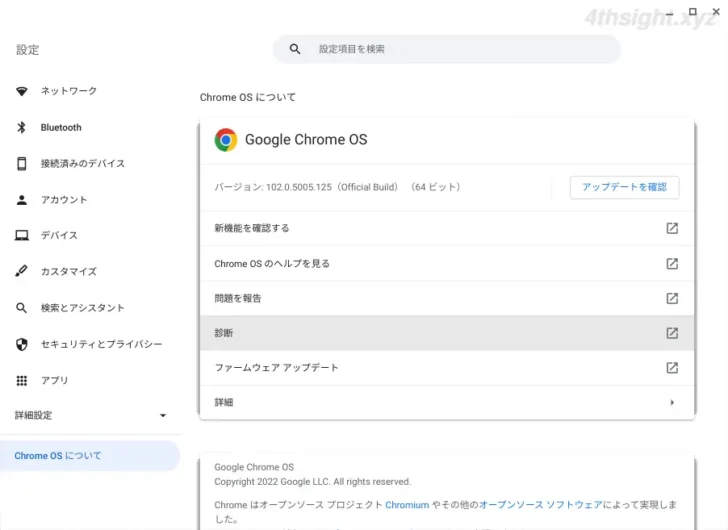Click the grid icon for アプリ
The image size is (728, 530).
pyautogui.click(x=21, y=381)
